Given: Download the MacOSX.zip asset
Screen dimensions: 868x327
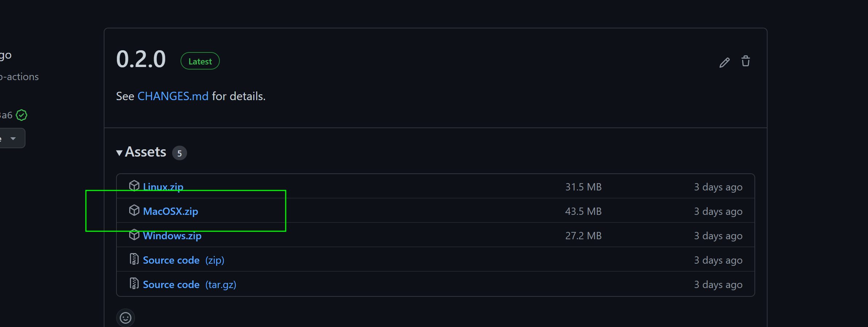Looking at the screenshot, I should pyautogui.click(x=171, y=211).
